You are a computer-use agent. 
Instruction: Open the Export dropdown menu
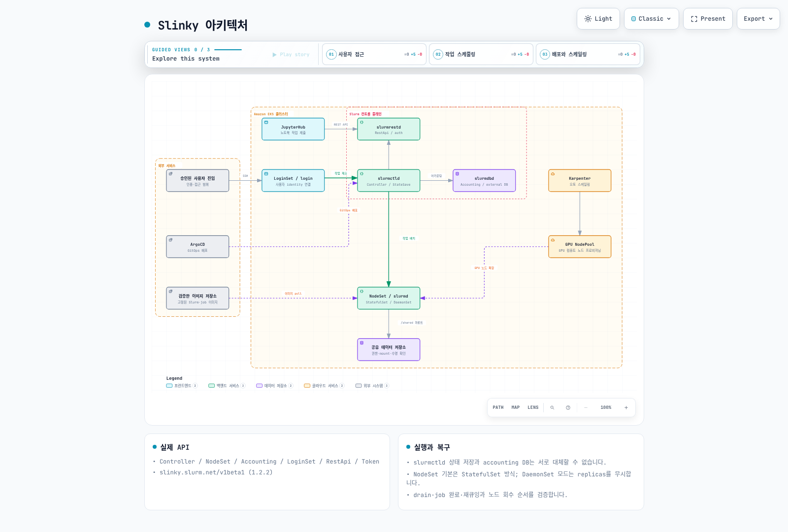pyautogui.click(x=758, y=19)
